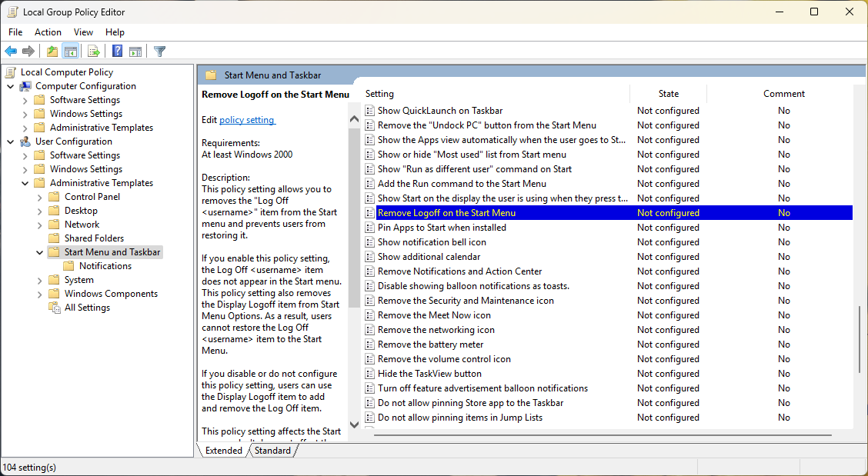
Task: Open the View menu
Action: pos(83,32)
